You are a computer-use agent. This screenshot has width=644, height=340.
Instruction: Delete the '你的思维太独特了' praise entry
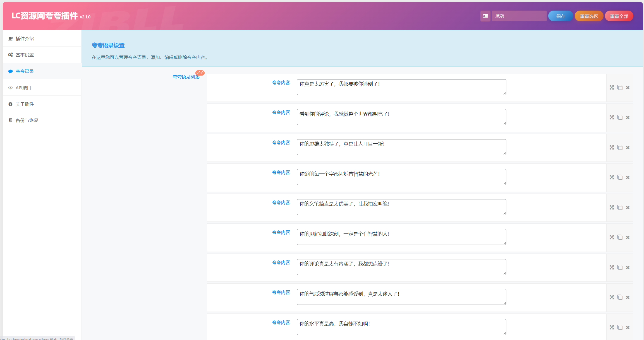click(x=628, y=148)
